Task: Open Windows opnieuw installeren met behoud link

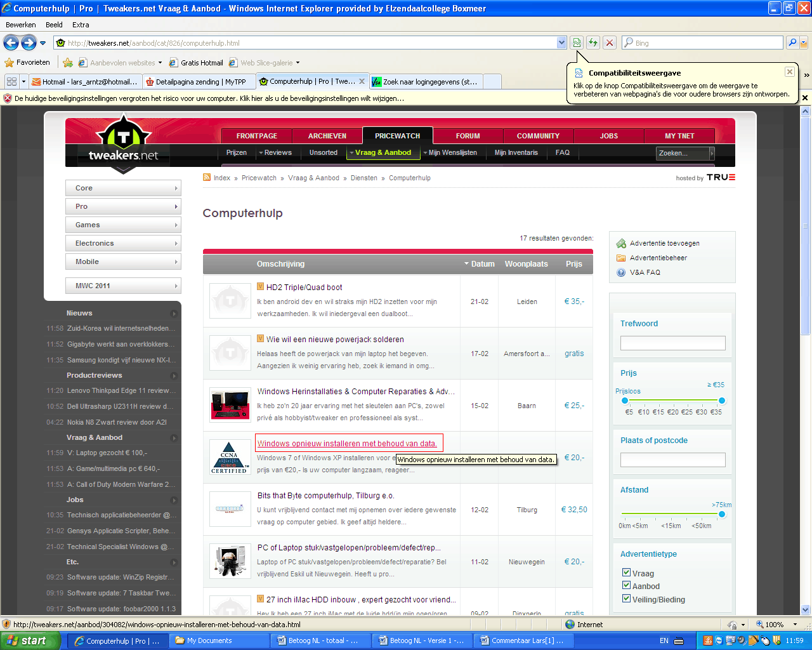Action: 347,443
